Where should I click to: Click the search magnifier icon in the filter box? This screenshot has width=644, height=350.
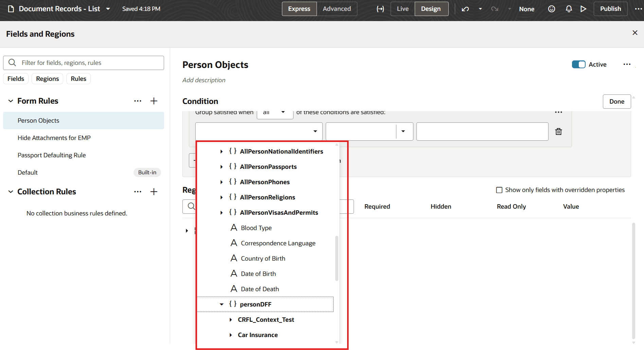click(x=12, y=63)
